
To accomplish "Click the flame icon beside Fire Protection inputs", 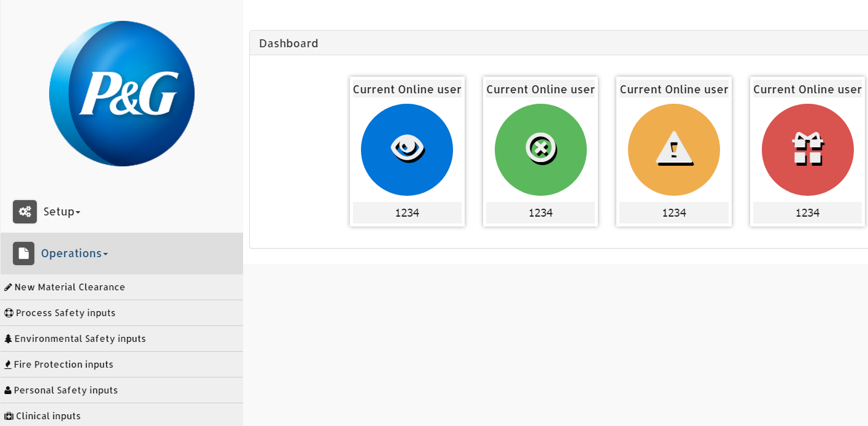I will click(8, 365).
